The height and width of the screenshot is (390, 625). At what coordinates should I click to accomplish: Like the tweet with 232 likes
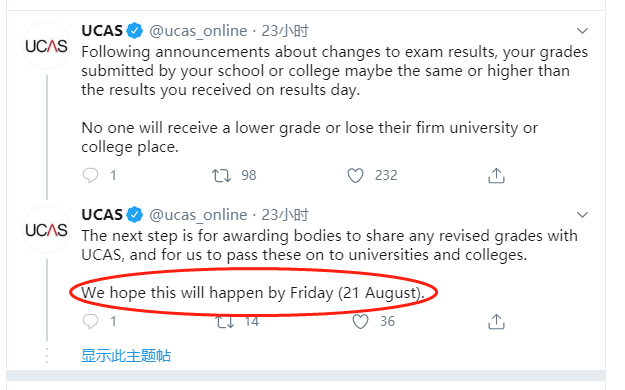(x=355, y=175)
